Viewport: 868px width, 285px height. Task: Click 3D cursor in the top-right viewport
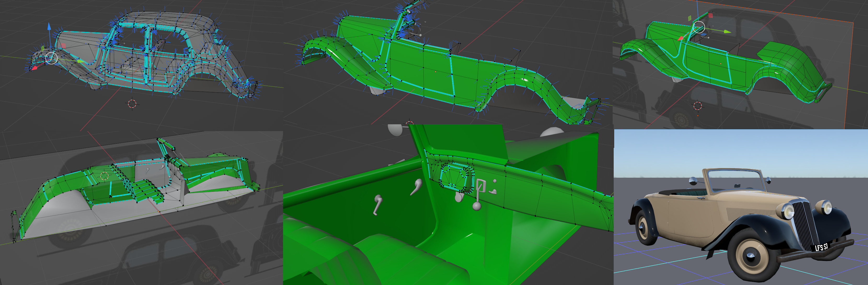[698, 105]
